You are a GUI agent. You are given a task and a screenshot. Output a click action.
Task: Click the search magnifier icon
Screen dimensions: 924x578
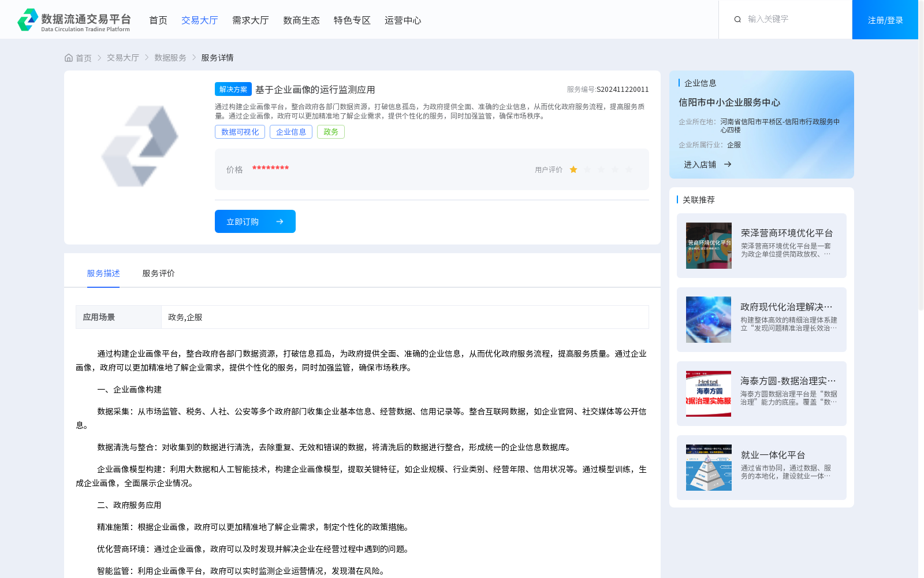point(737,20)
